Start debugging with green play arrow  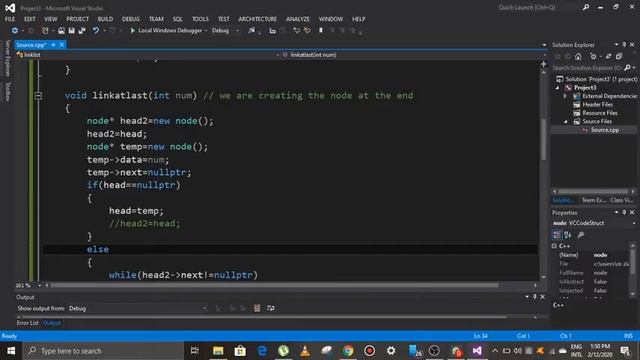(132, 31)
